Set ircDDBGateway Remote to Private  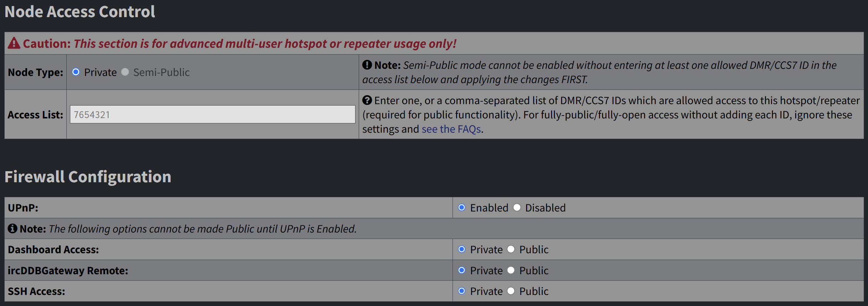[x=462, y=270]
